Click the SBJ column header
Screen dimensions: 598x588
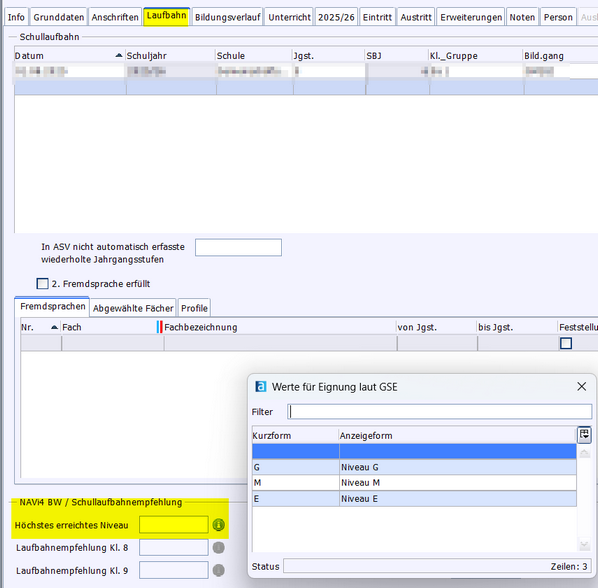(x=397, y=56)
